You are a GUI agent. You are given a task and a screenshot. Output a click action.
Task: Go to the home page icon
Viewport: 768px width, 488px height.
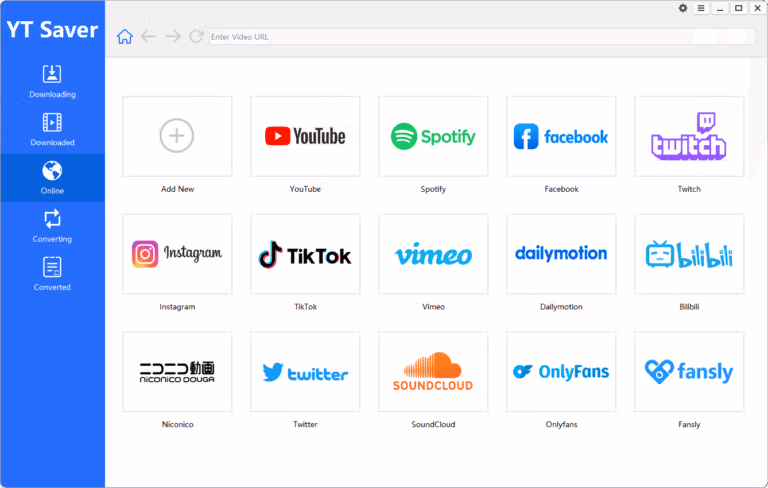pos(125,37)
